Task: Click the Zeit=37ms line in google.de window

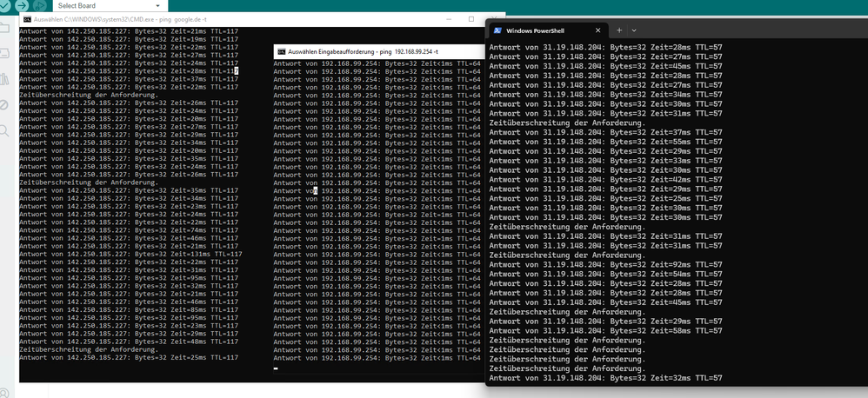Action: (x=129, y=79)
